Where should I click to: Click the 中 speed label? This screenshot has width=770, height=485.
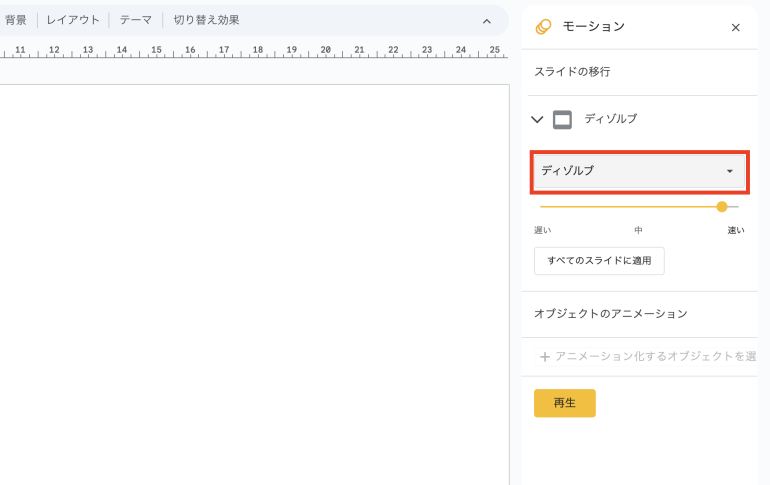click(x=638, y=230)
